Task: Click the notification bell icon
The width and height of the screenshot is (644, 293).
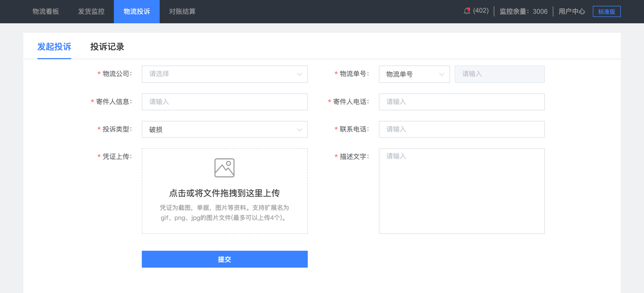Action: (x=467, y=11)
